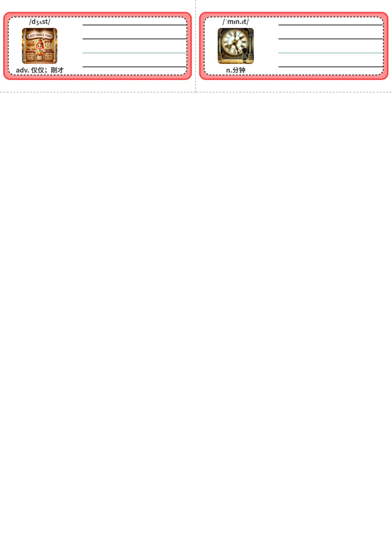Click the green writing line in the just card

tap(135, 53)
